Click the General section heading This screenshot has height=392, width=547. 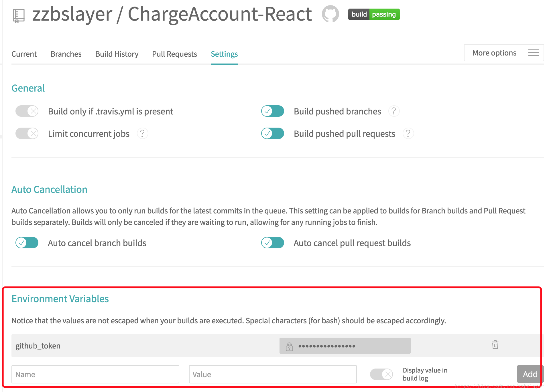click(28, 88)
